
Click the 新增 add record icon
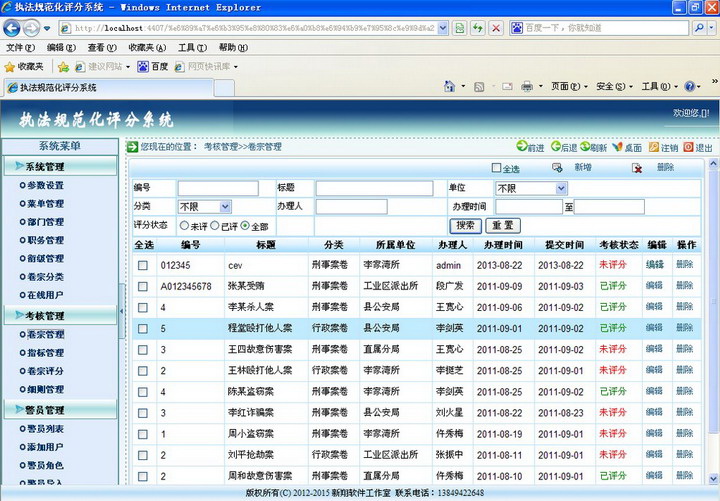(557, 168)
